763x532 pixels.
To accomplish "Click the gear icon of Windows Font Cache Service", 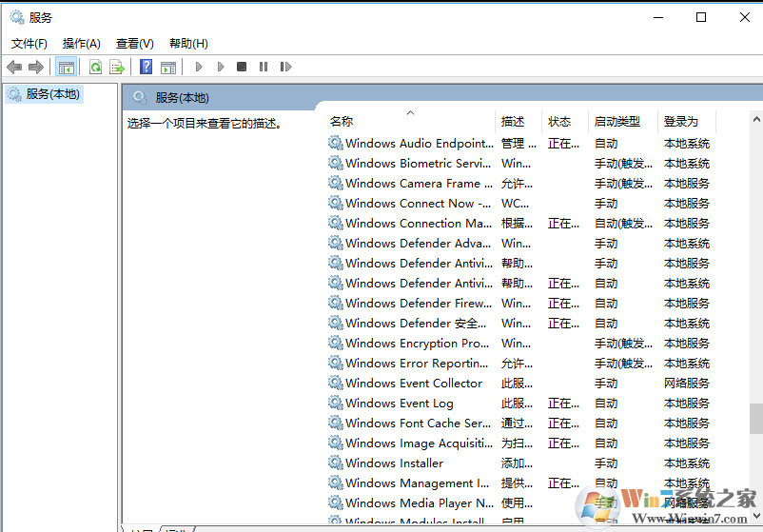I will coord(335,423).
